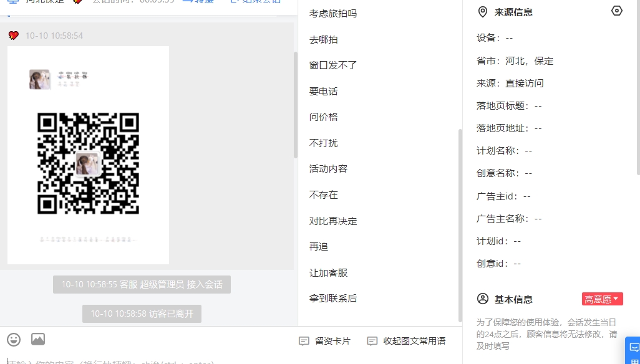640x364 pixels.
Task: Click the note beginning 为了保障您的使用体验
Action: [x=547, y=334]
